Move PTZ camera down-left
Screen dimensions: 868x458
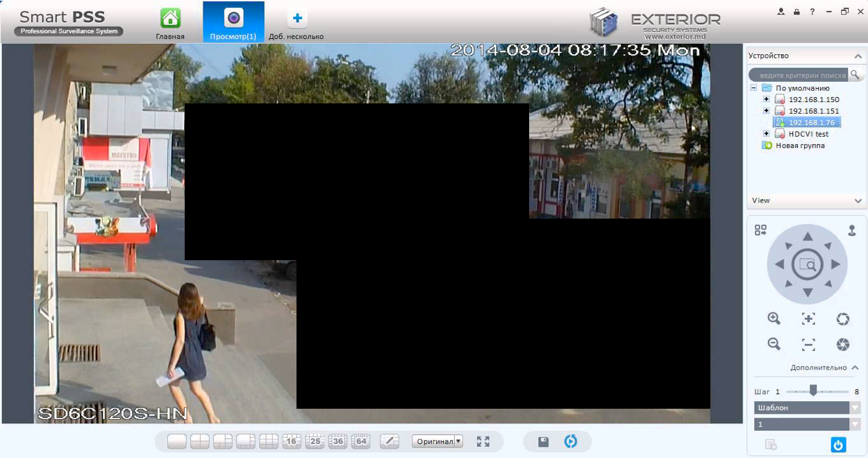pyautogui.click(x=788, y=284)
